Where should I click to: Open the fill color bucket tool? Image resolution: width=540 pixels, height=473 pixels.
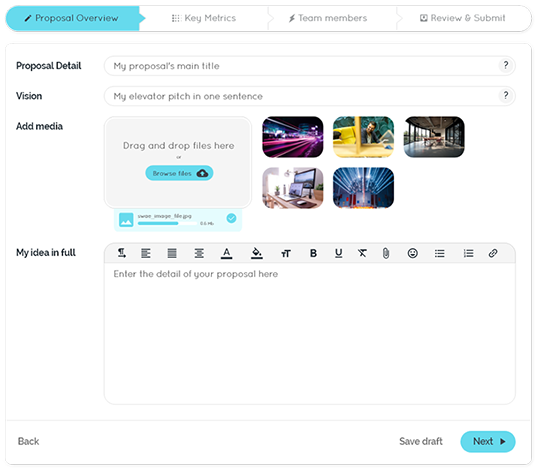pos(257,253)
